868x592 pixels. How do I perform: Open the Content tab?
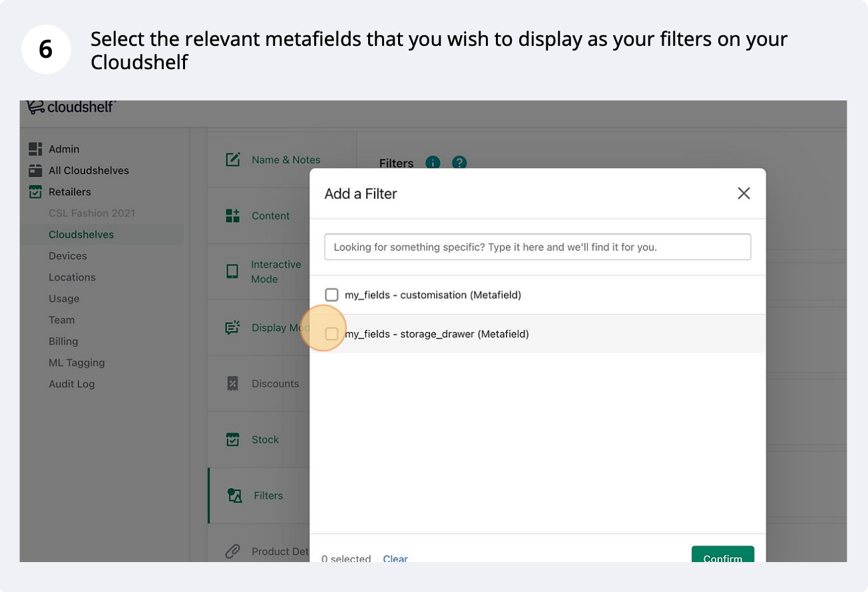pyautogui.click(x=270, y=216)
